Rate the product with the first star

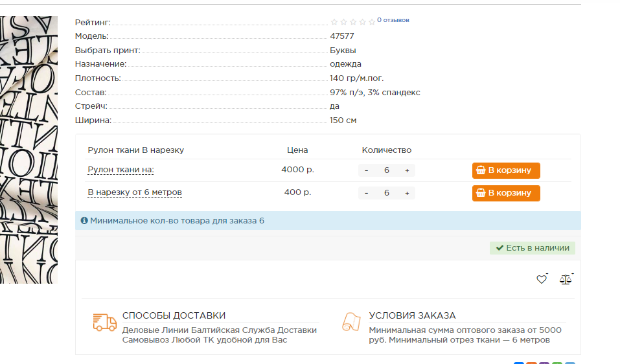click(x=334, y=22)
